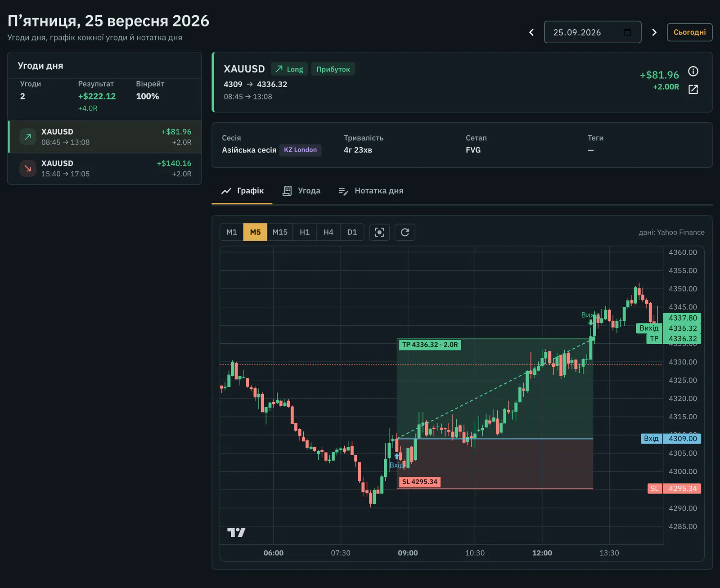Select XAUUSD trade 15:40 → 17:05
The width and height of the screenshot is (720, 588).
click(105, 169)
